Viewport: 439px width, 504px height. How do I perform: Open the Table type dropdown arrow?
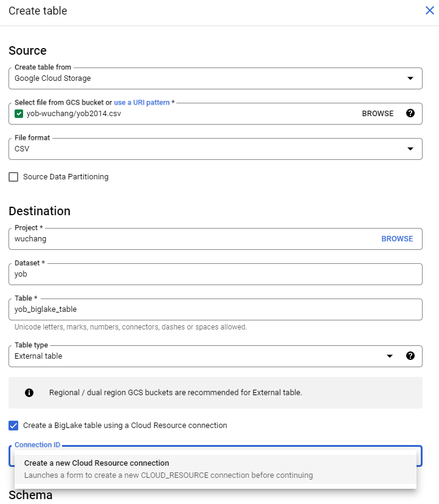tap(390, 356)
